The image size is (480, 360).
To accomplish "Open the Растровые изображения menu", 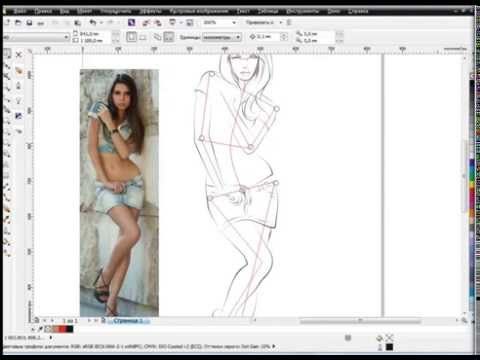I will pyautogui.click(x=199, y=11).
